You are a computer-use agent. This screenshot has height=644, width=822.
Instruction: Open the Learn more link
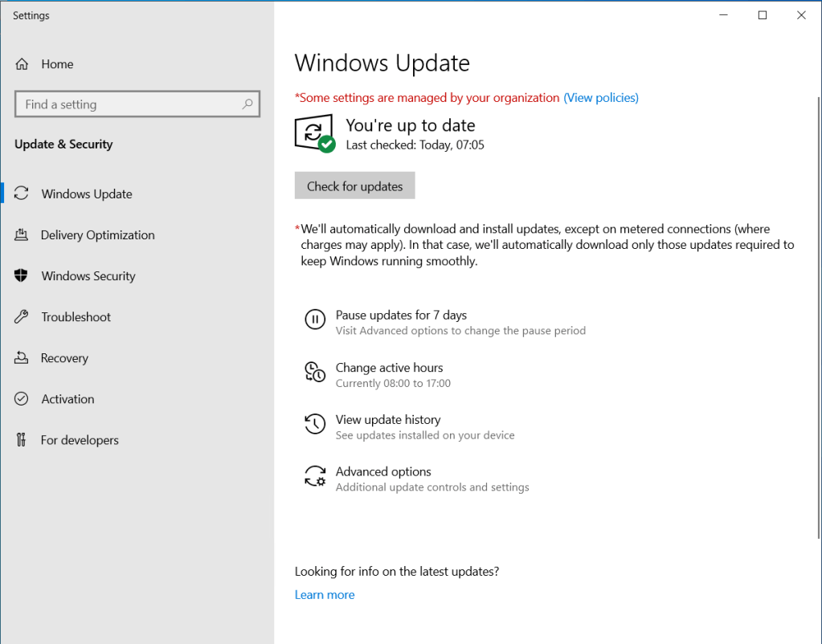coord(325,595)
